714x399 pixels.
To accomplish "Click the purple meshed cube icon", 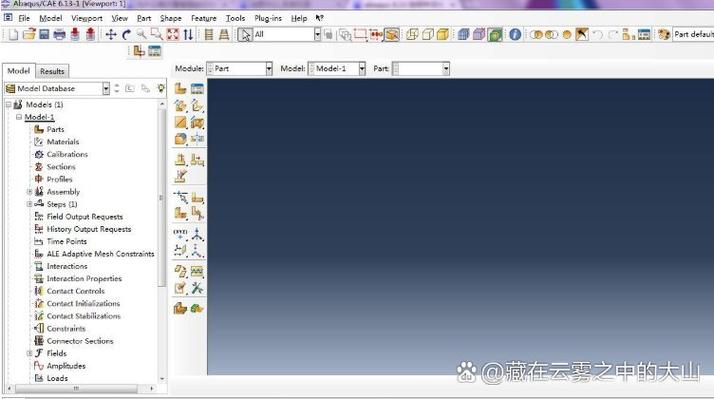I will [x=479, y=34].
